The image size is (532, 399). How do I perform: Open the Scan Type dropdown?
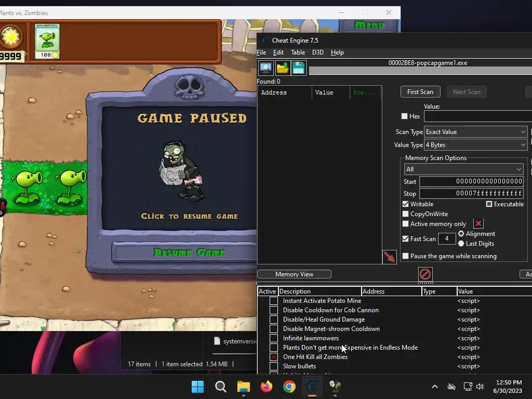tap(476, 131)
